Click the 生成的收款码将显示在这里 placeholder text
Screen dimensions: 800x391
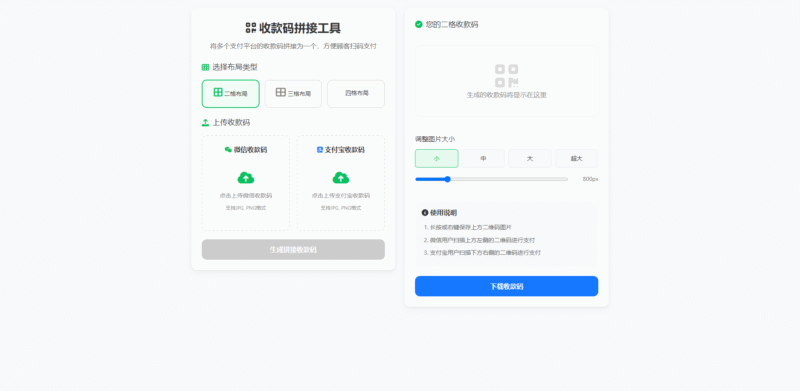[507, 95]
